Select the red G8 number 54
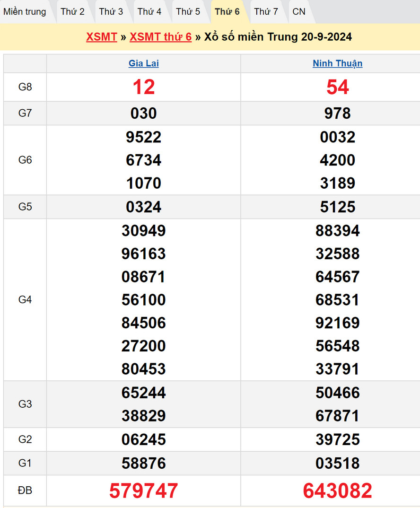 click(337, 87)
